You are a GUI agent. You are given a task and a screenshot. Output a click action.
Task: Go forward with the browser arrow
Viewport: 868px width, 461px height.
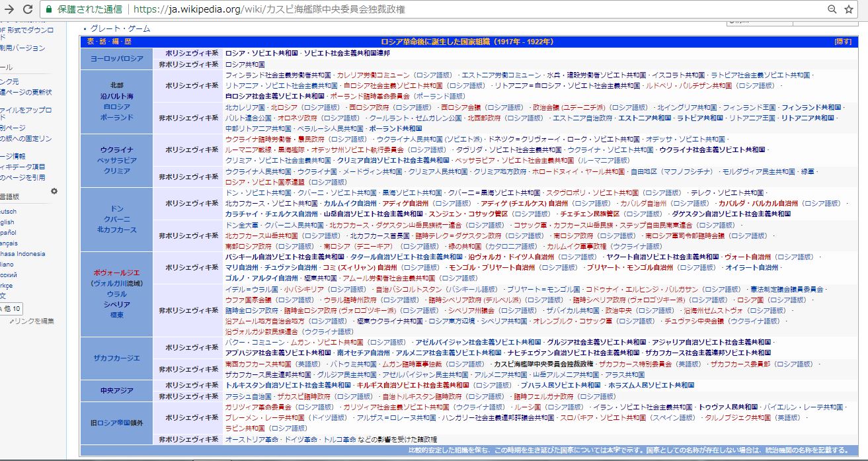[x=11, y=9]
